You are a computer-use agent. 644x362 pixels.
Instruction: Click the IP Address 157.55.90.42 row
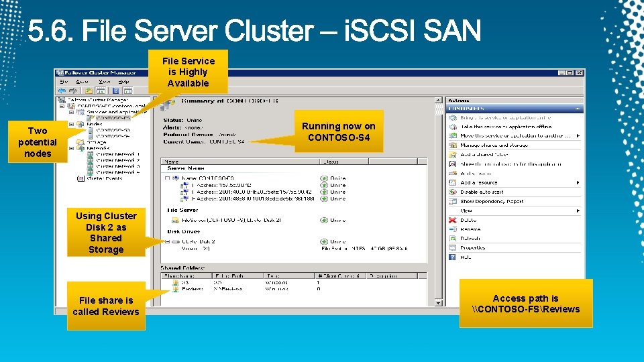pyautogui.click(x=221, y=186)
